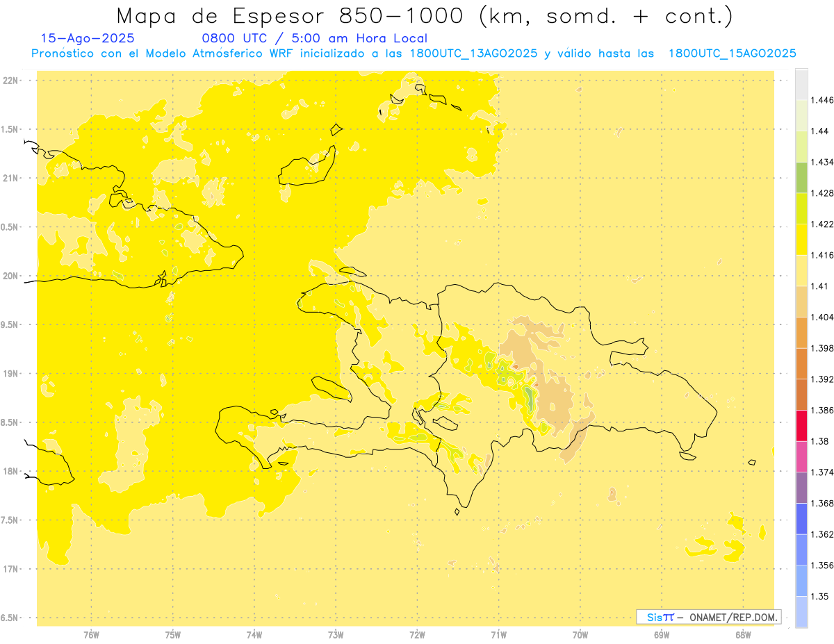834x644 pixels.
Task: Click the legend value 1.44
Action: coord(820,131)
